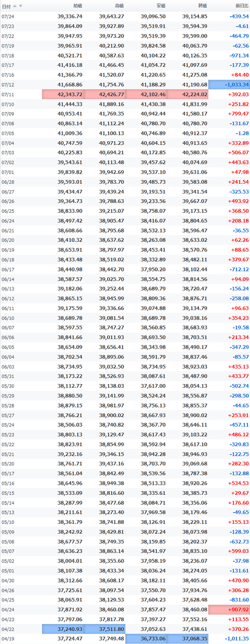Image resolution: width=250 pixels, height=644 pixels.
Task: Select the 06/10 date cell
Action: click(x=8, y=317)
